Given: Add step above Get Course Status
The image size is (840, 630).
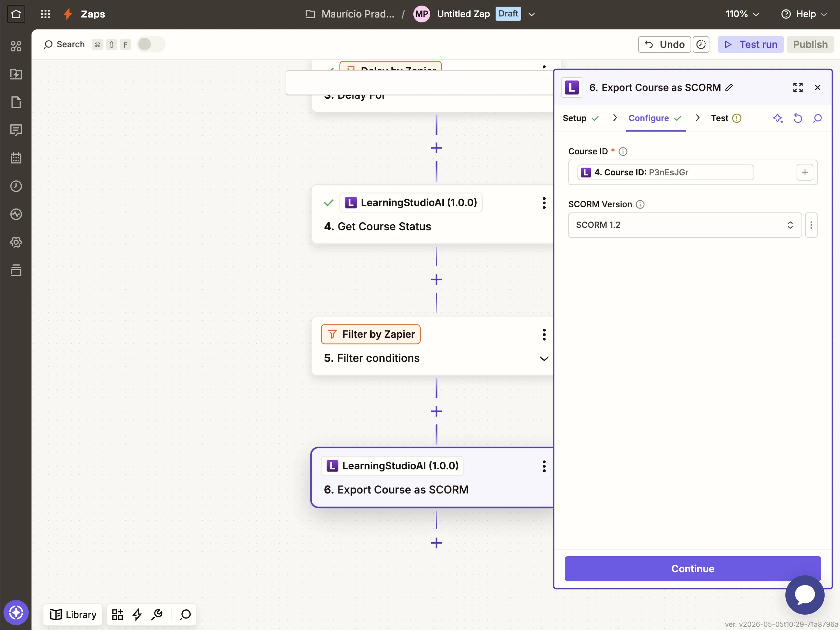Looking at the screenshot, I should [436, 148].
